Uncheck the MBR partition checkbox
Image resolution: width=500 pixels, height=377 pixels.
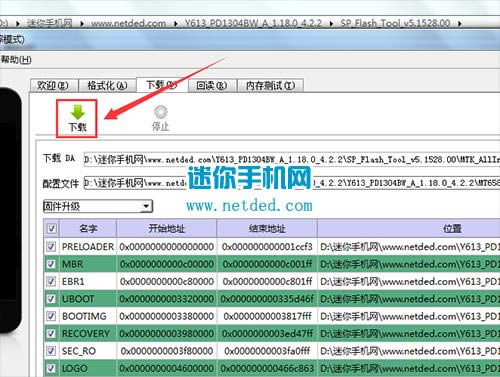(x=51, y=264)
